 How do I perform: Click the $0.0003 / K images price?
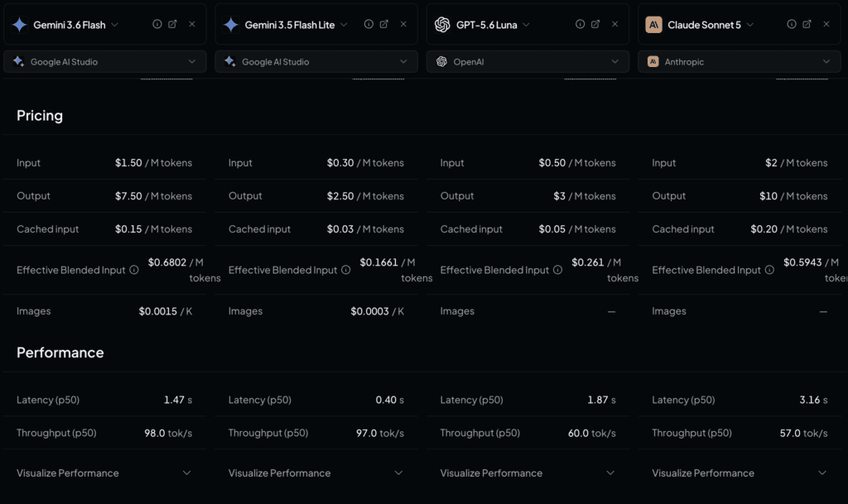coord(377,311)
